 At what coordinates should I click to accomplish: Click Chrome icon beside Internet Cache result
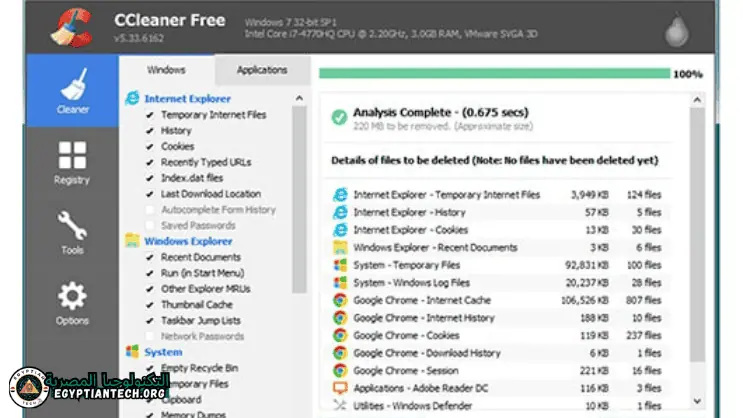click(340, 300)
